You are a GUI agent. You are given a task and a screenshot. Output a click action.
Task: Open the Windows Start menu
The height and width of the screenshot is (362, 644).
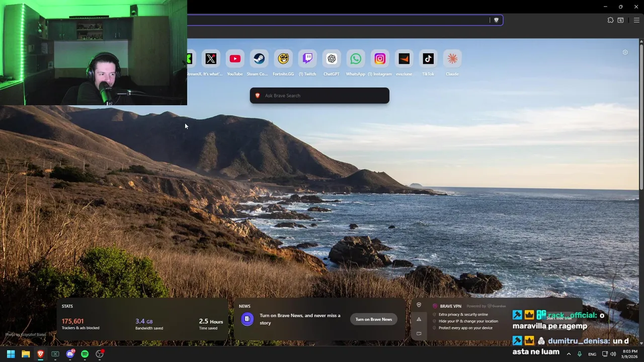pos(11,354)
